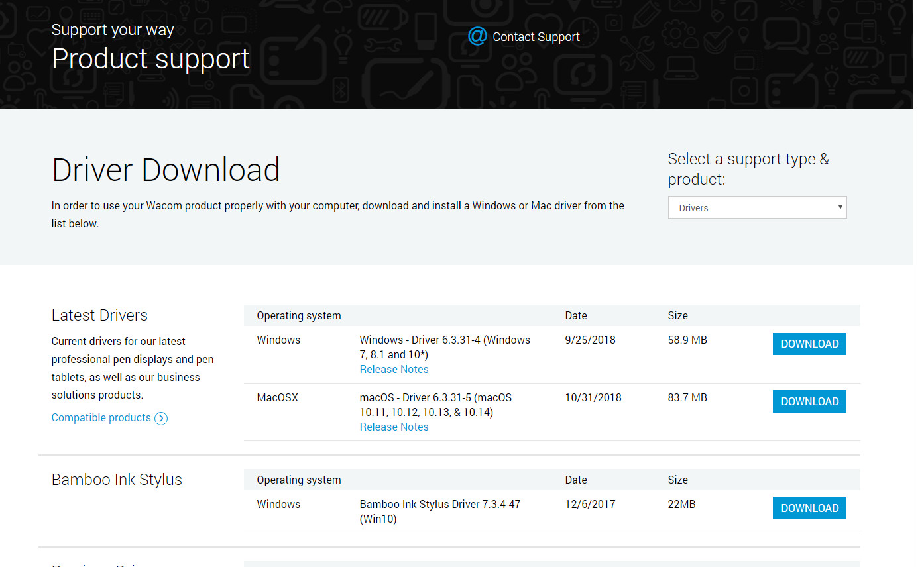Select the 'Product support' banner heading
This screenshot has width=924, height=567.
(x=150, y=58)
